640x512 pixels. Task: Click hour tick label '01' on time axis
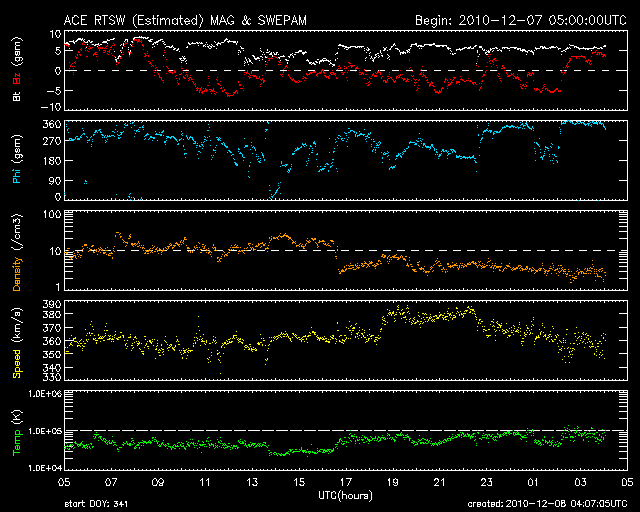point(533,482)
